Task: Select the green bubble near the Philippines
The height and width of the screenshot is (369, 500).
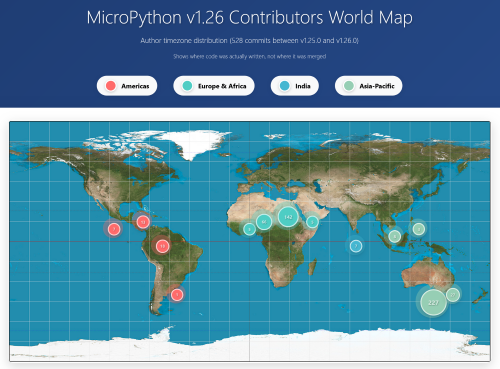Action: click(x=419, y=229)
